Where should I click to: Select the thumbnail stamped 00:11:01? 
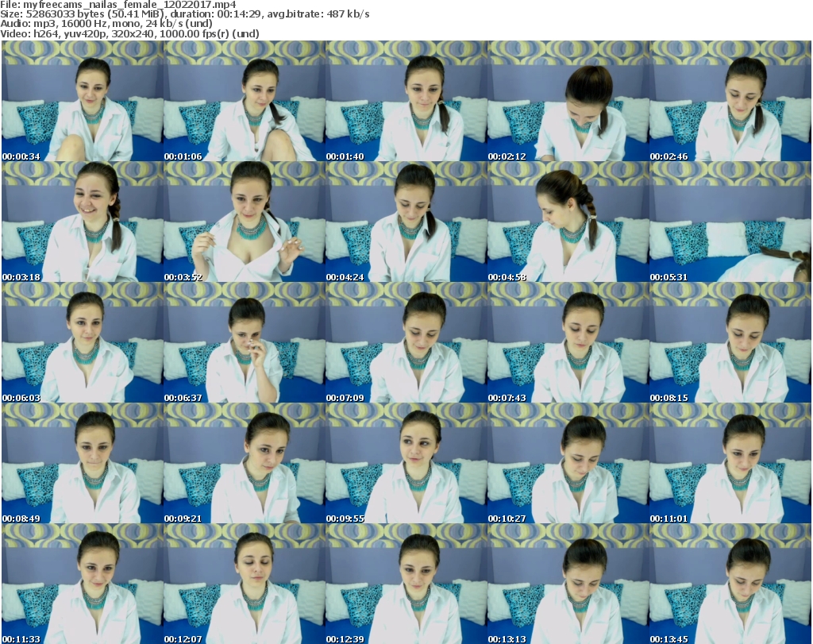tap(730, 464)
